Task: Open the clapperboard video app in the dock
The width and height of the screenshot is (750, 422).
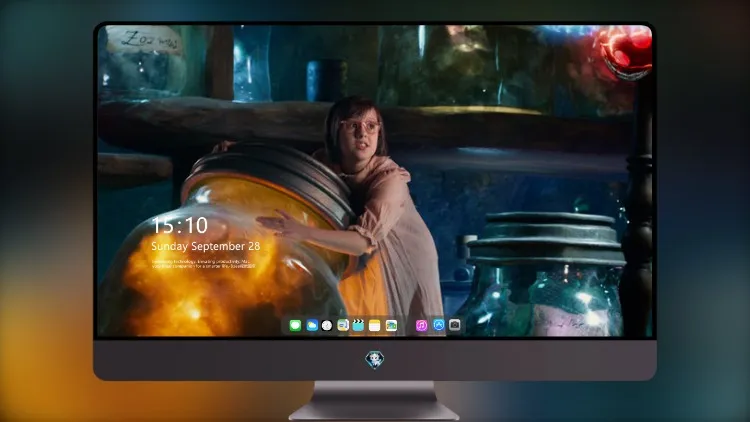Action: coord(358,325)
